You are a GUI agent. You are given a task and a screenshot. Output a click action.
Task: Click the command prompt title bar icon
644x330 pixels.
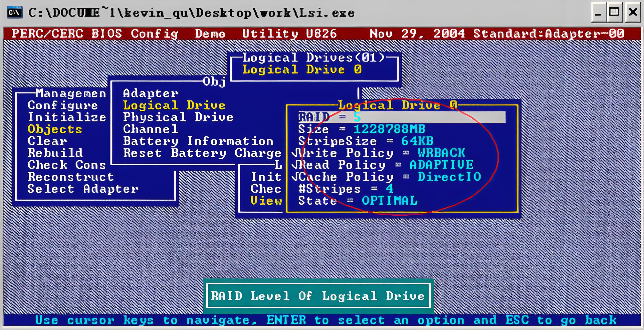coord(14,12)
